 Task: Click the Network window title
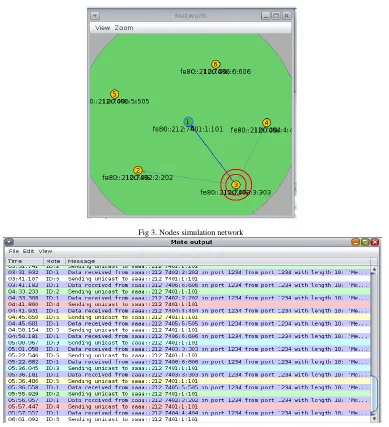tap(190, 16)
